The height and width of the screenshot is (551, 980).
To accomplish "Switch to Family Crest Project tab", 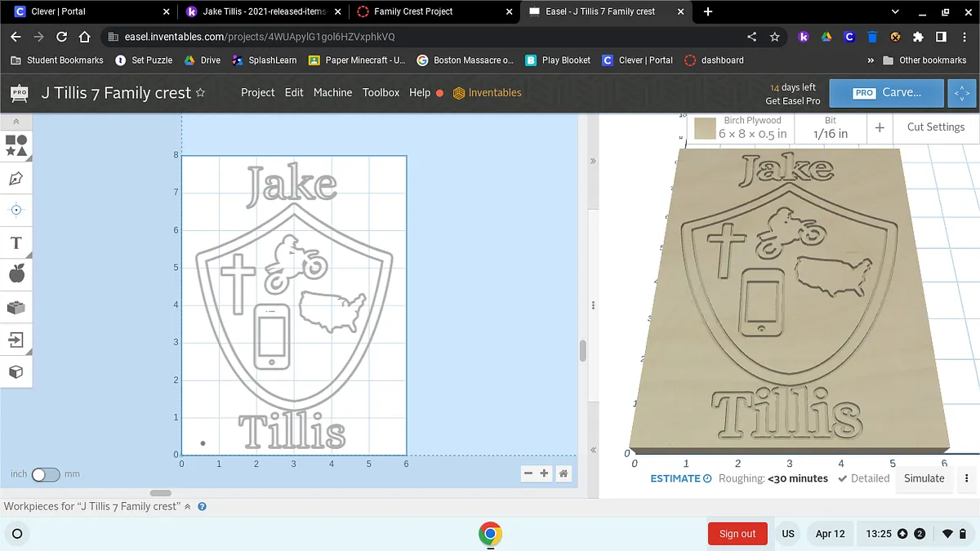I will tap(413, 11).
